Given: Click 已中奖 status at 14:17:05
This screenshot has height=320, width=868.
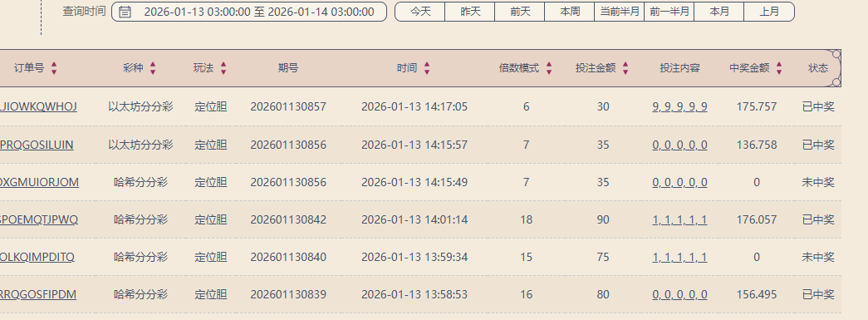Looking at the screenshot, I should click(818, 107).
